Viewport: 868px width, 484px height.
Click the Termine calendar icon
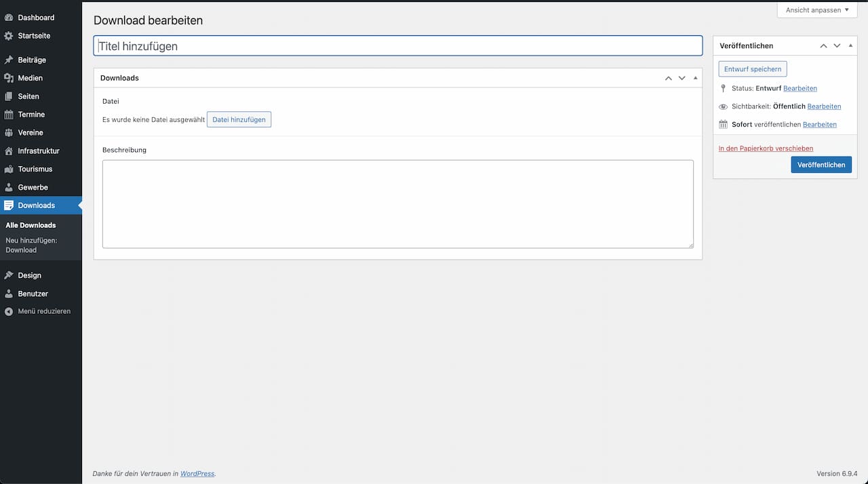tap(9, 115)
